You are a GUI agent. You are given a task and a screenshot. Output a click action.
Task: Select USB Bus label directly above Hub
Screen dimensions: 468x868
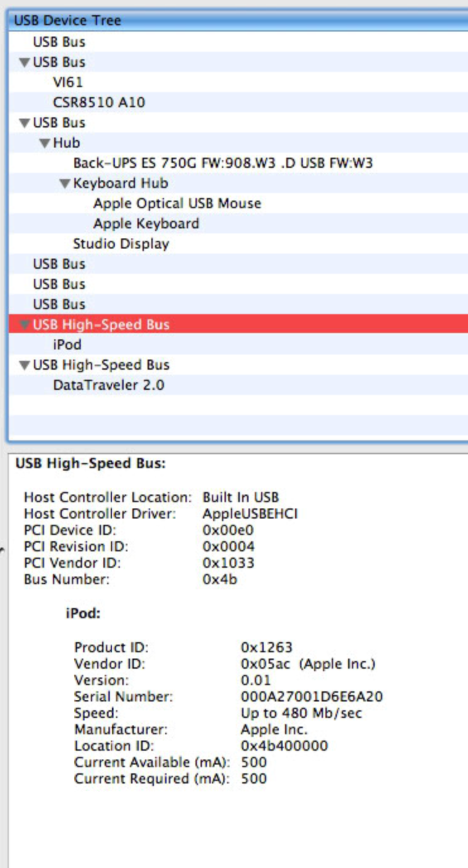(x=59, y=122)
